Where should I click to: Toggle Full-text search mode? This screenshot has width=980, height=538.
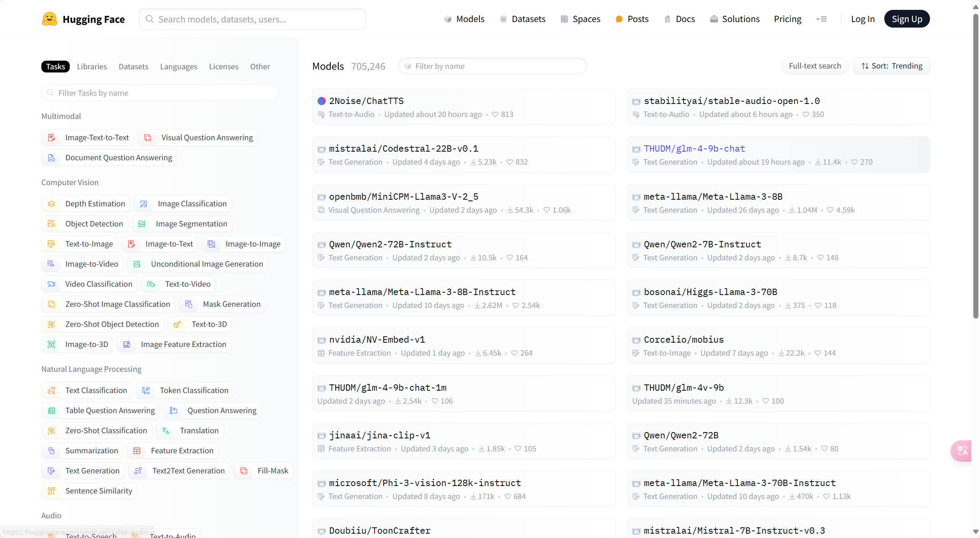[x=815, y=66]
